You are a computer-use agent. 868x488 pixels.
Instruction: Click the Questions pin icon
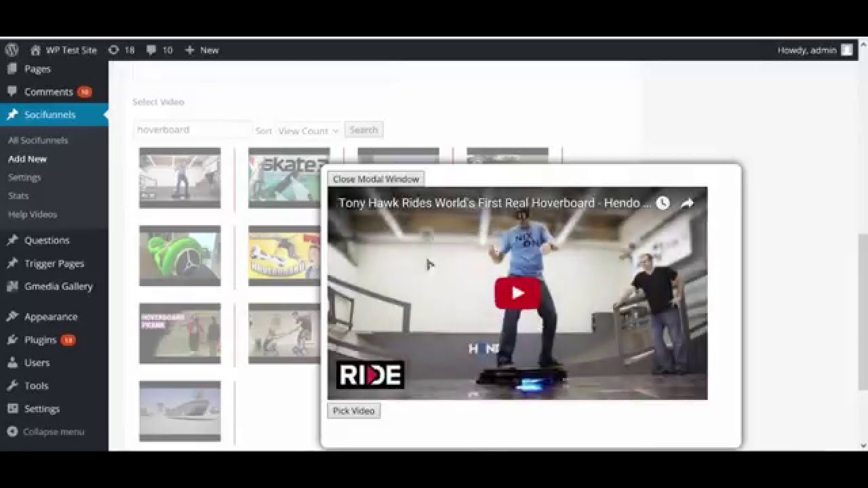(12, 240)
